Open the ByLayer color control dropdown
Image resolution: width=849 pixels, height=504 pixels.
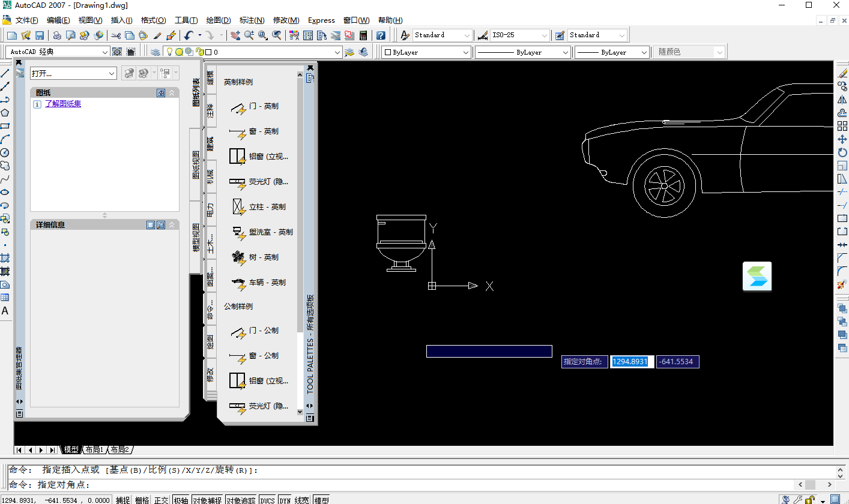click(x=426, y=52)
